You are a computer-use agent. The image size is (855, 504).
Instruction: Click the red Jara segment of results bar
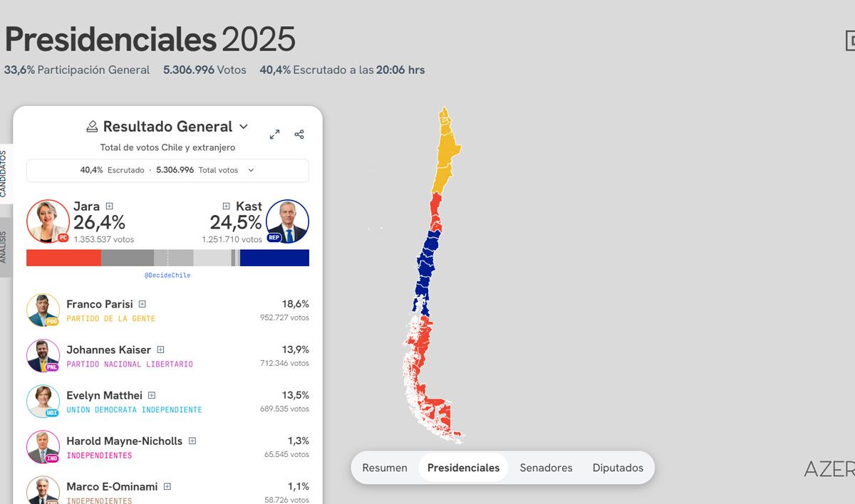click(x=63, y=258)
